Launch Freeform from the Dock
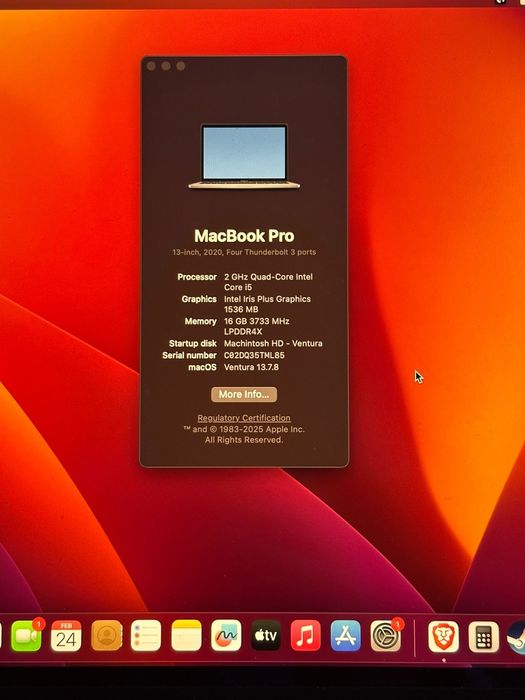The image size is (525, 700). pos(226,636)
